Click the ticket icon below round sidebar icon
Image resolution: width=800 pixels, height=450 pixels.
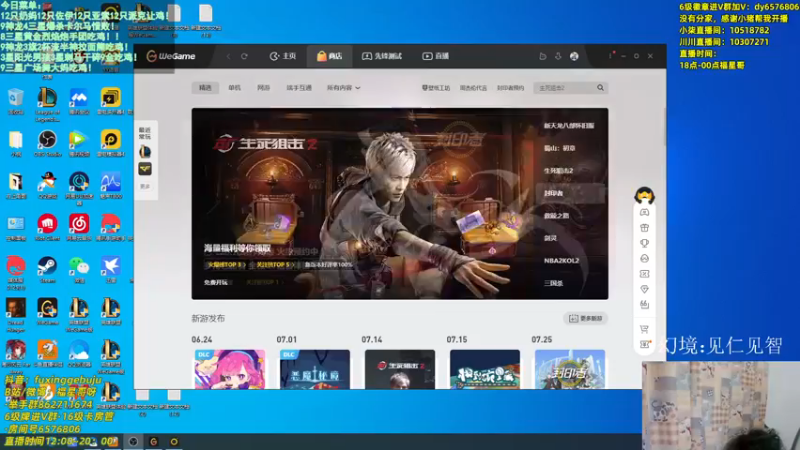click(644, 274)
